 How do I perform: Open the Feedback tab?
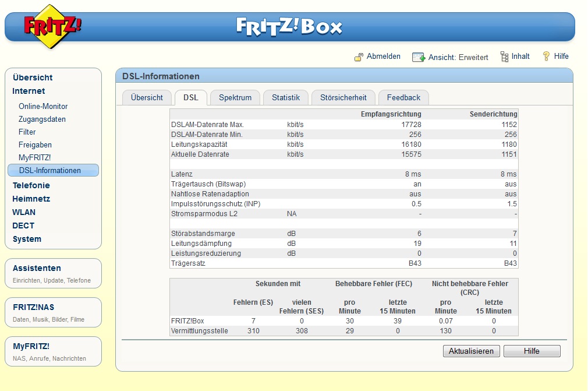point(403,97)
